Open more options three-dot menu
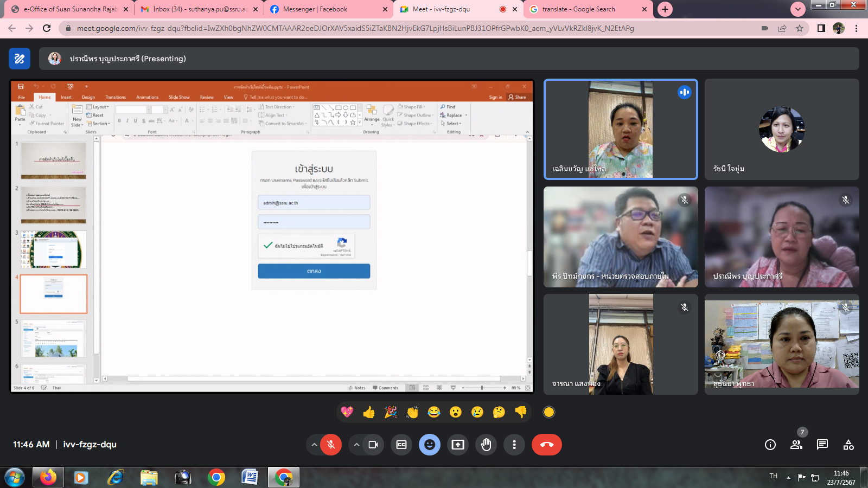Image resolution: width=868 pixels, height=488 pixels. (514, 445)
